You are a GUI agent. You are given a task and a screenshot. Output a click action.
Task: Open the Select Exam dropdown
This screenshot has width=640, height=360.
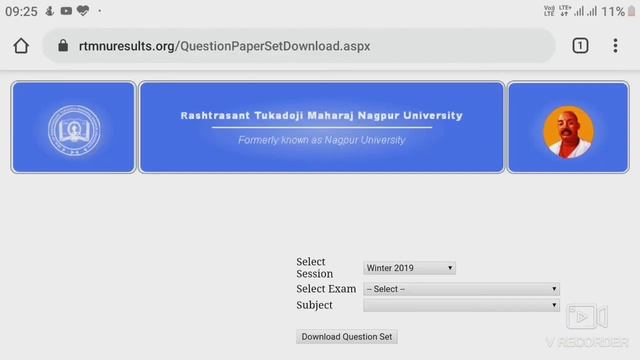(461, 289)
